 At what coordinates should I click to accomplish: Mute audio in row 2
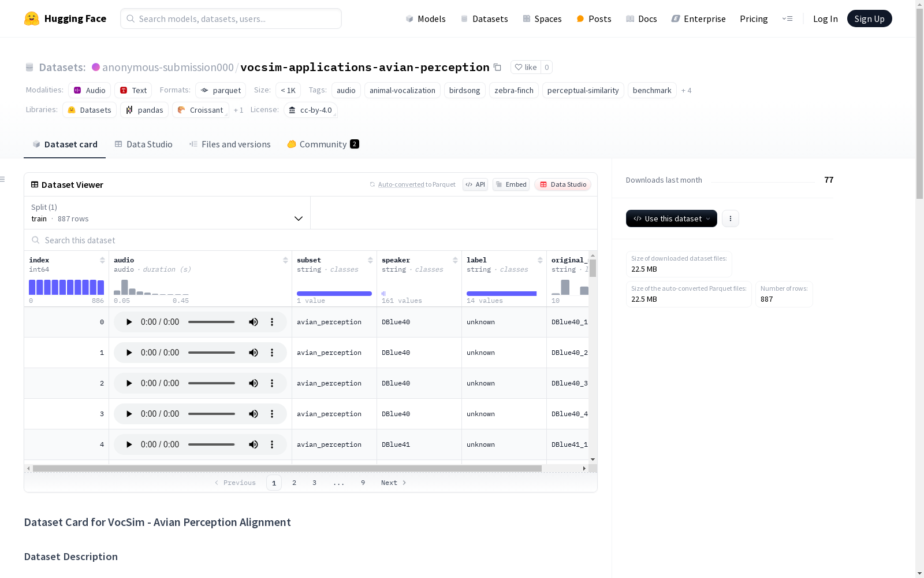[x=254, y=383]
